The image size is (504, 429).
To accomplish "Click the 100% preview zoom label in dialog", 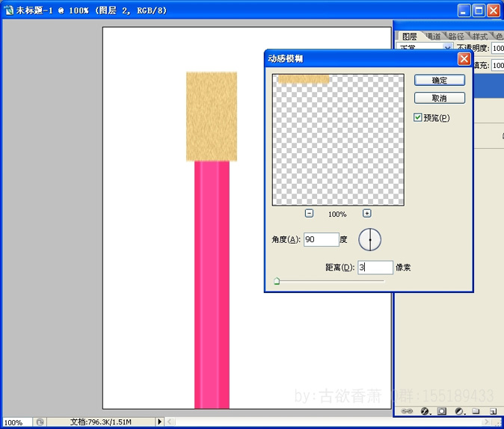I will tap(337, 214).
